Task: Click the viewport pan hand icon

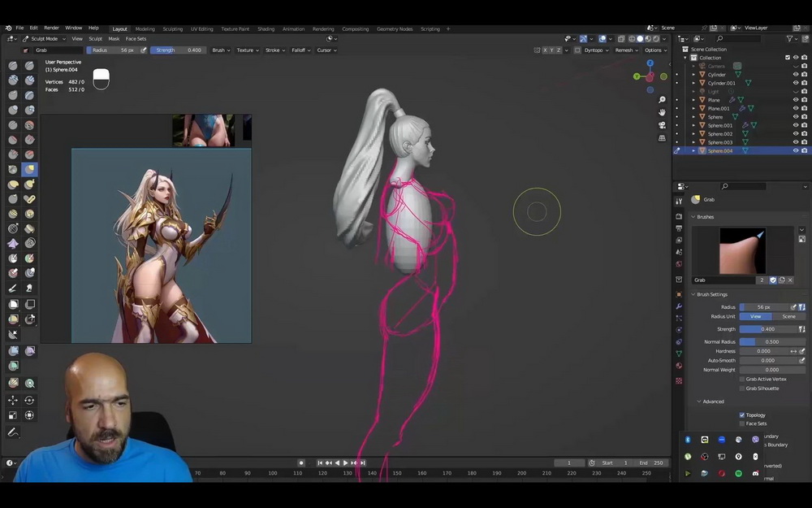Action: 662,112
